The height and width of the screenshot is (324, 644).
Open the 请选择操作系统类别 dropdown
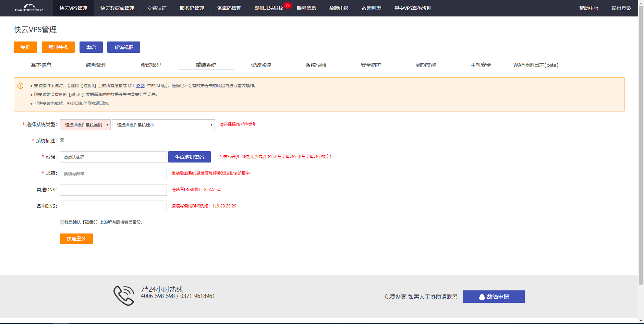coord(85,125)
